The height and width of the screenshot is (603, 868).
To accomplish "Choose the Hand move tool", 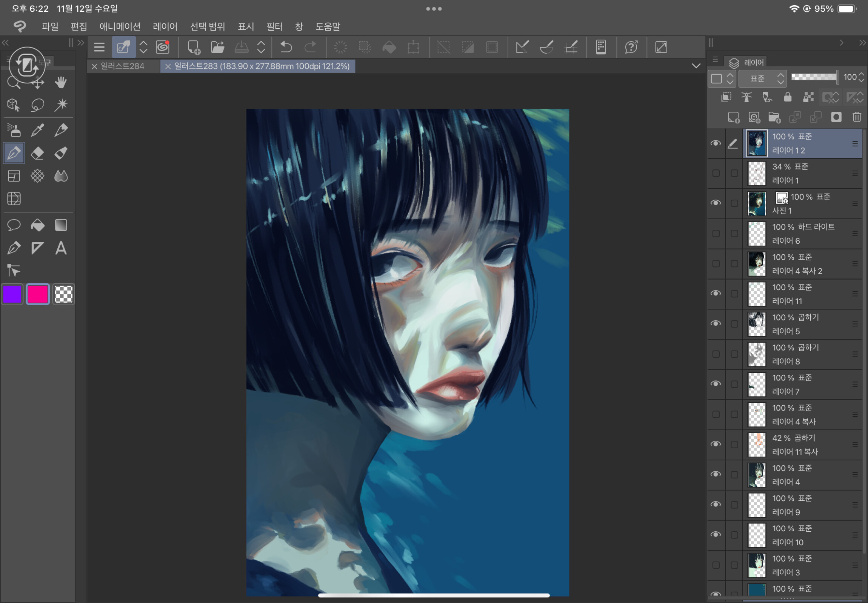I will click(60, 82).
